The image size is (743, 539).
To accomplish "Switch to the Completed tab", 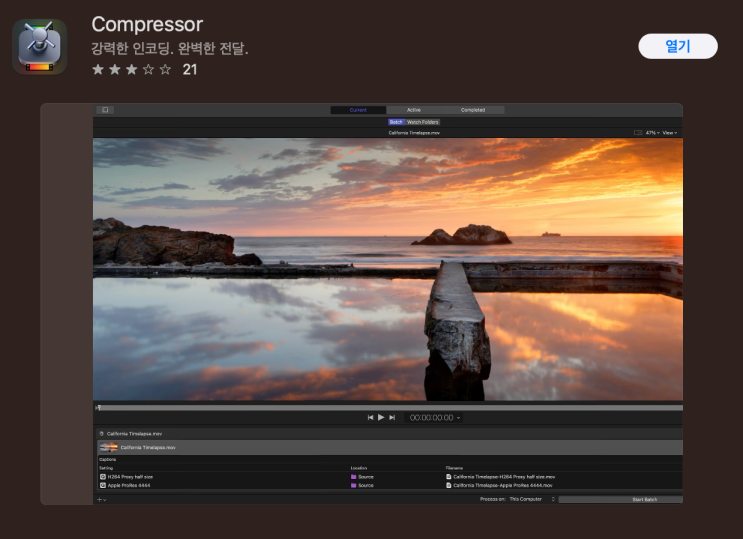I will (473, 110).
